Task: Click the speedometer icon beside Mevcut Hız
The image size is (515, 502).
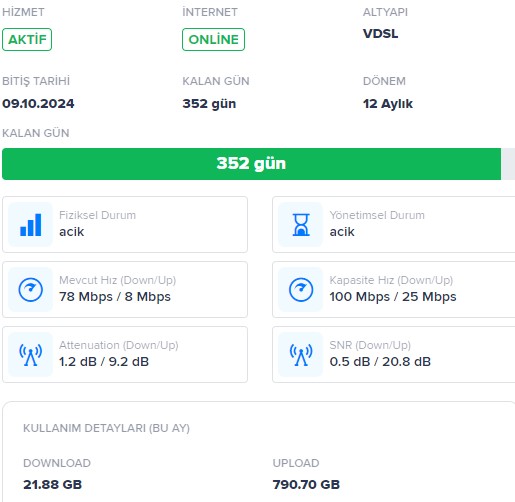Action: coord(30,290)
